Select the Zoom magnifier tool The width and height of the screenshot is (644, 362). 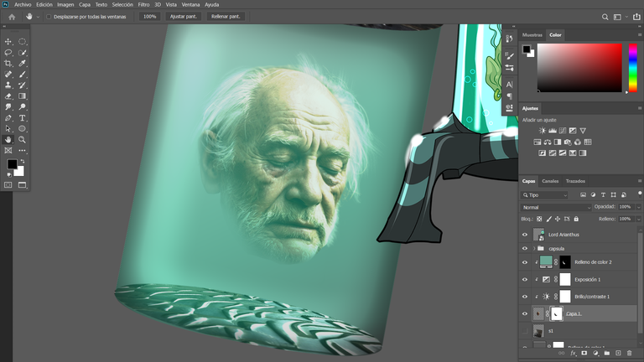point(22,140)
